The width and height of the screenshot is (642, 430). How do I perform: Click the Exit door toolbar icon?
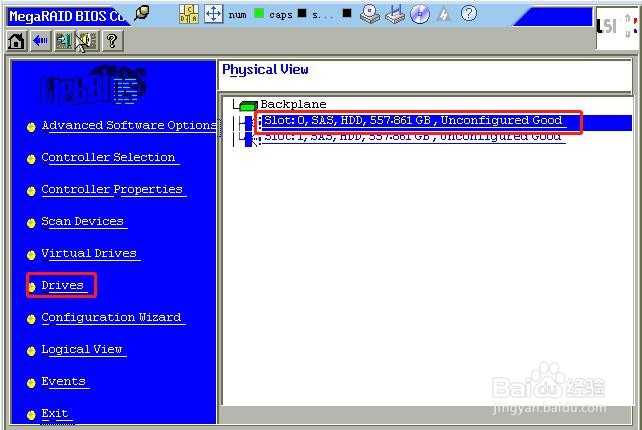[x=63, y=41]
